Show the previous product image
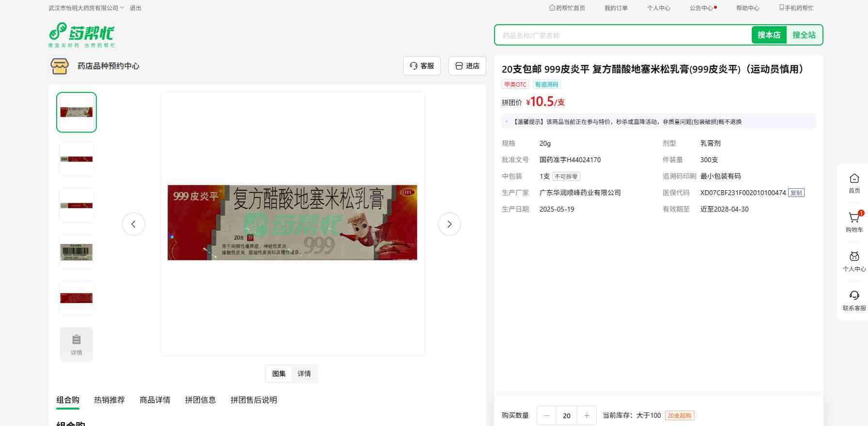This screenshot has height=426, width=868. 134,224
